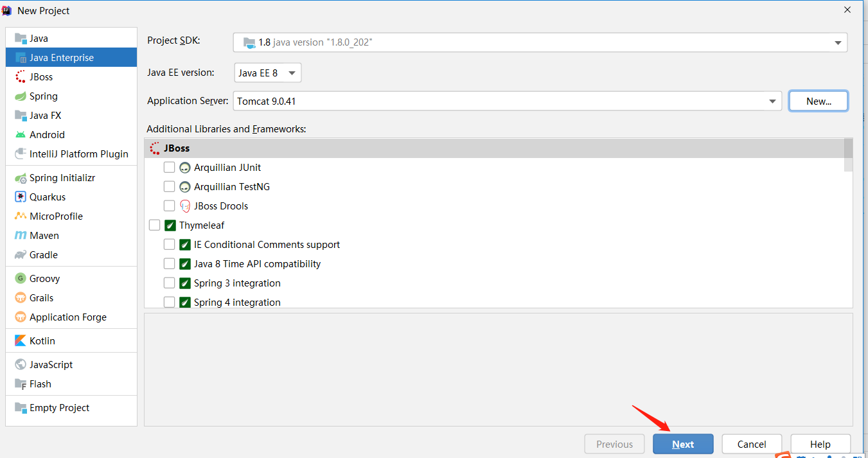Screen dimensions: 868x458
Task: Select Empty Project type
Action: pyautogui.click(x=71, y=408)
